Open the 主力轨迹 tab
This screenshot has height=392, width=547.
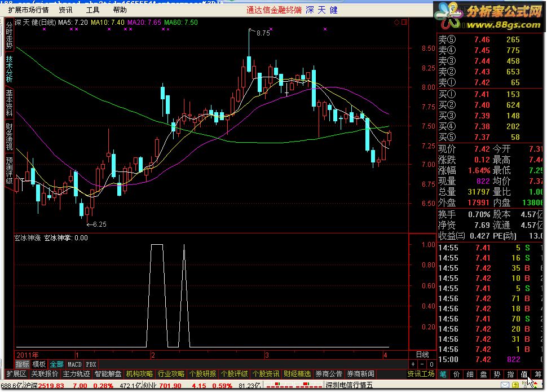click(76, 374)
